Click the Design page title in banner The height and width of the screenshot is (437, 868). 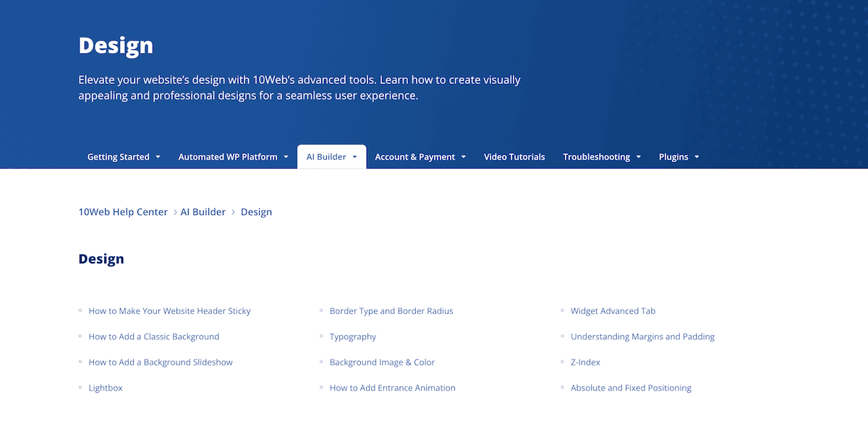click(116, 46)
